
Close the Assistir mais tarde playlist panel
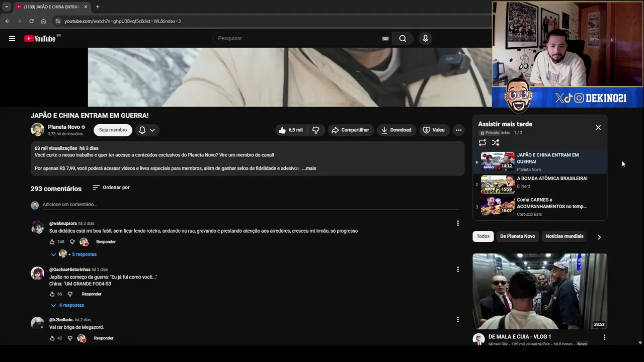click(598, 128)
